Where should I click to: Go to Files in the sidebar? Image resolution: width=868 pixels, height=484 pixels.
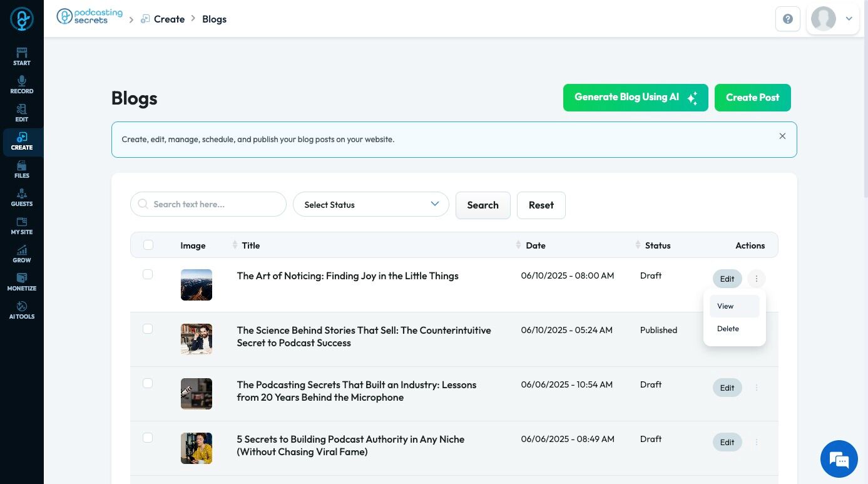point(22,169)
